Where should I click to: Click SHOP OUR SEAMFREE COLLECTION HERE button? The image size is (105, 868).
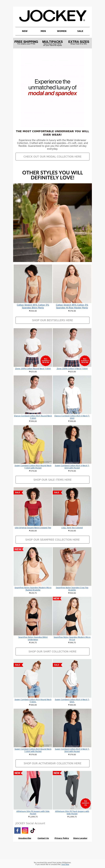coord(52,540)
